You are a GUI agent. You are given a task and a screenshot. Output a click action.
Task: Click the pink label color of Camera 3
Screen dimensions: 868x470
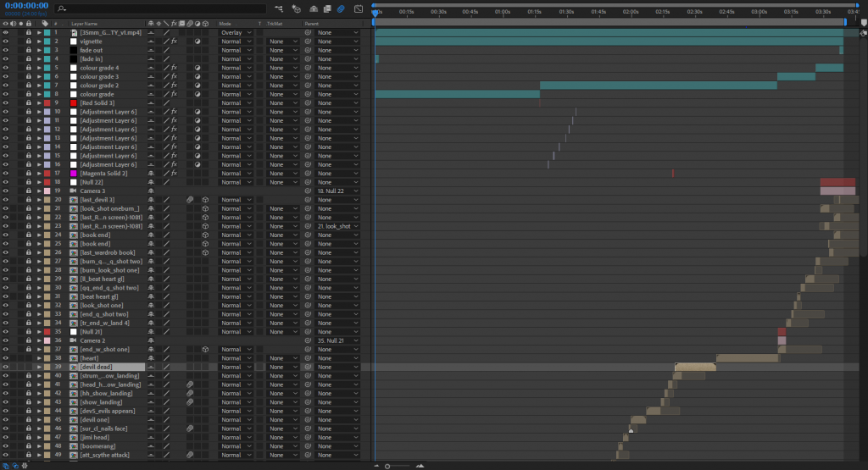point(47,191)
